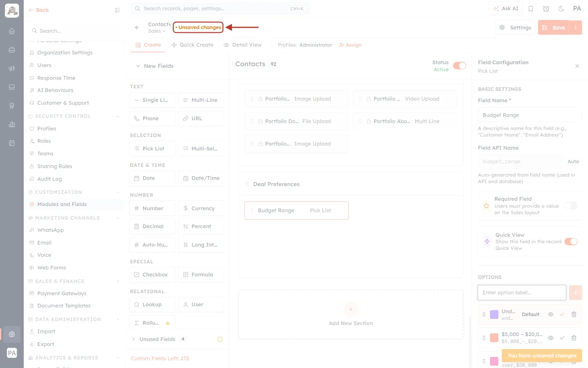The image size is (588, 368).
Task: Click the drag handle of Budget Range field
Action: (x=252, y=211)
